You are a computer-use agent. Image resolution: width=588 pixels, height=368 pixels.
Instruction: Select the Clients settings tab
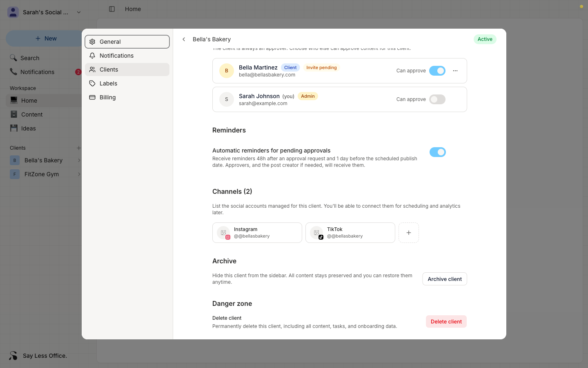click(x=127, y=70)
